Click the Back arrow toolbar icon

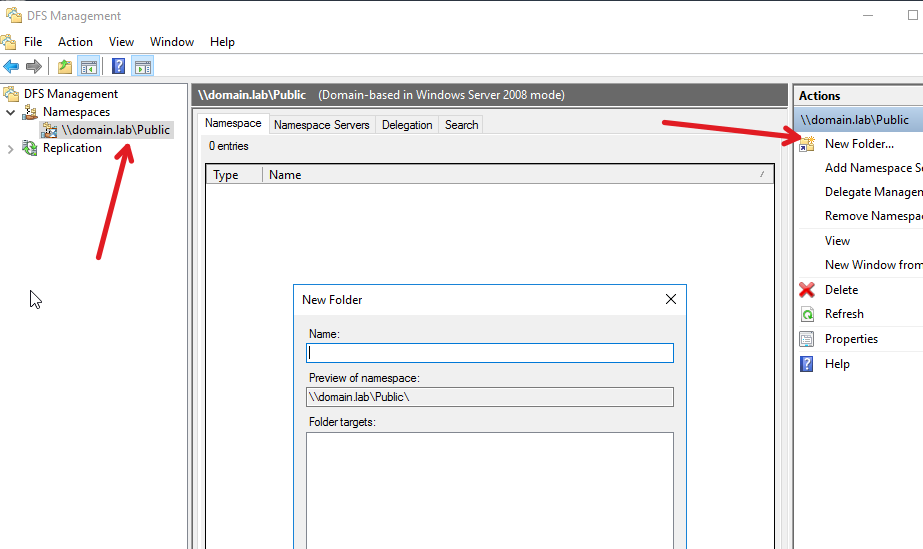(11, 67)
